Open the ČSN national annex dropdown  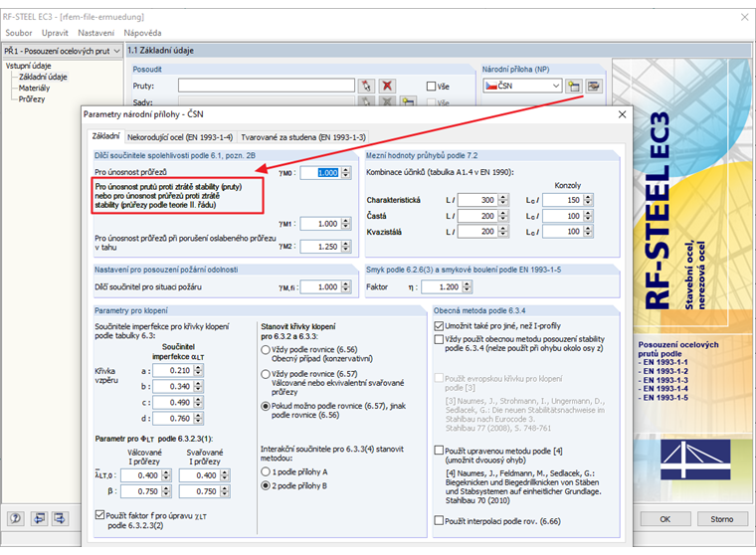tap(556, 86)
